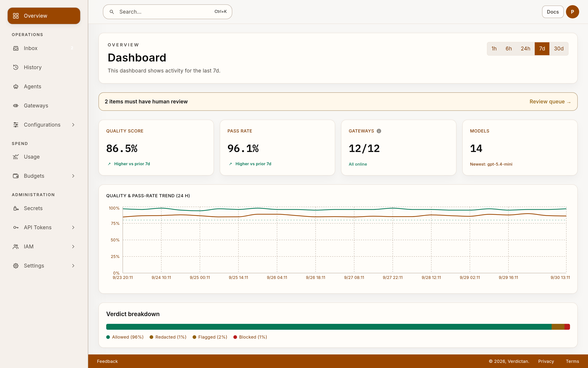The height and width of the screenshot is (368, 588).
Task: Click the Pass Rate value 96.1%
Action: pyautogui.click(x=243, y=148)
